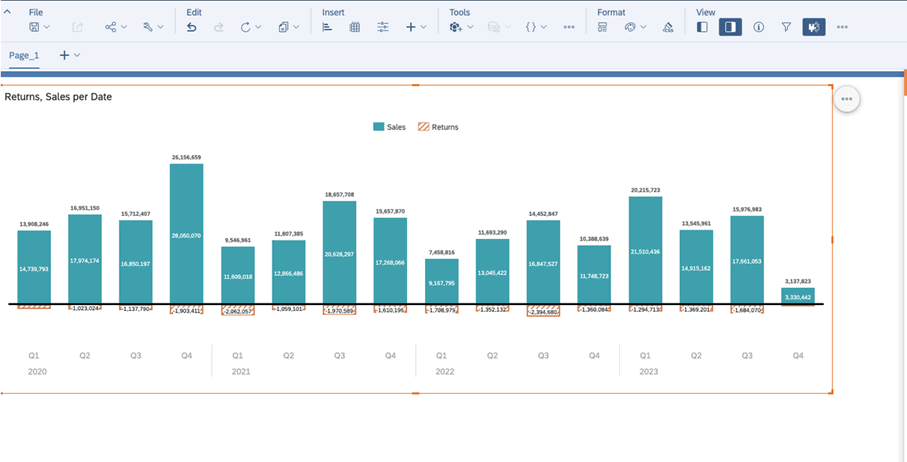Viewport: 907px width, 462px height.
Task: Open the Share dropdown in File group
Action: click(x=117, y=27)
